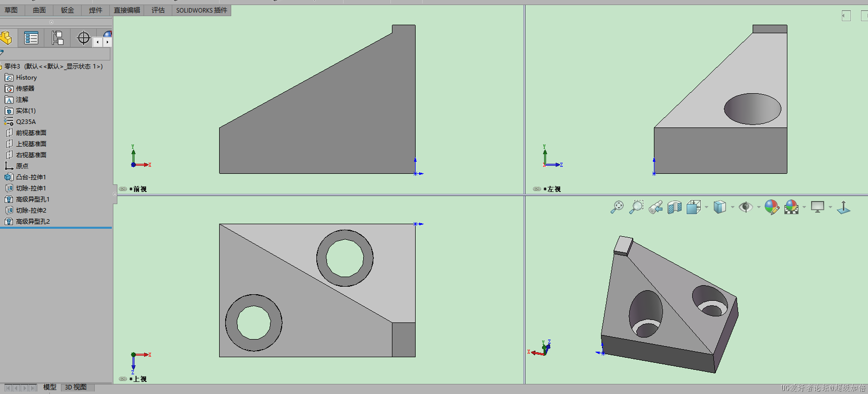Open the ConfigurationManager tab icon
This screenshot has width=868, height=394.
(57, 38)
